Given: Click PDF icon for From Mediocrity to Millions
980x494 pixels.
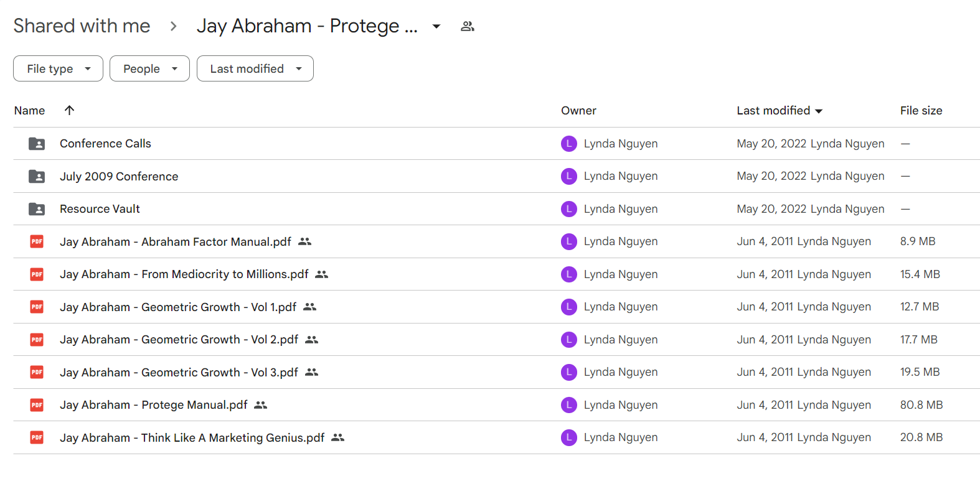Looking at the screenshot, I should 37,274.
